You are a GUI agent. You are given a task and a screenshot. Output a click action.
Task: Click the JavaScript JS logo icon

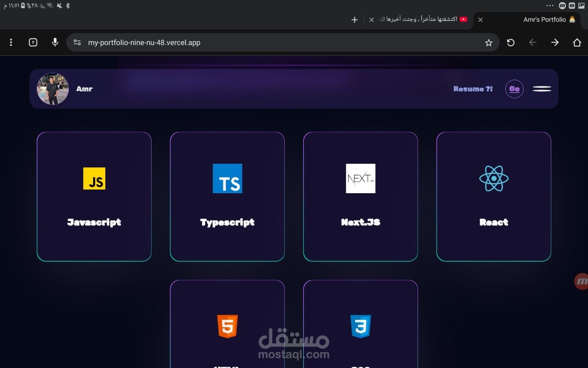click(94, 178)
